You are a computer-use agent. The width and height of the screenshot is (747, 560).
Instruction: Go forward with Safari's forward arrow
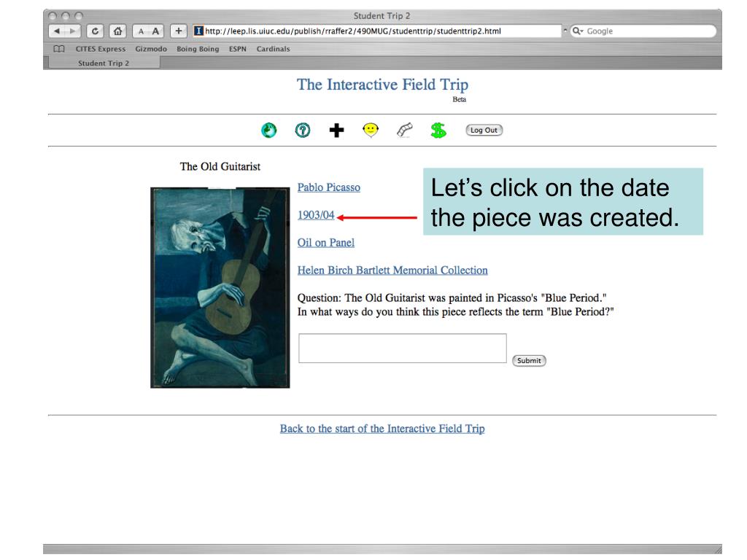[72, 31]
